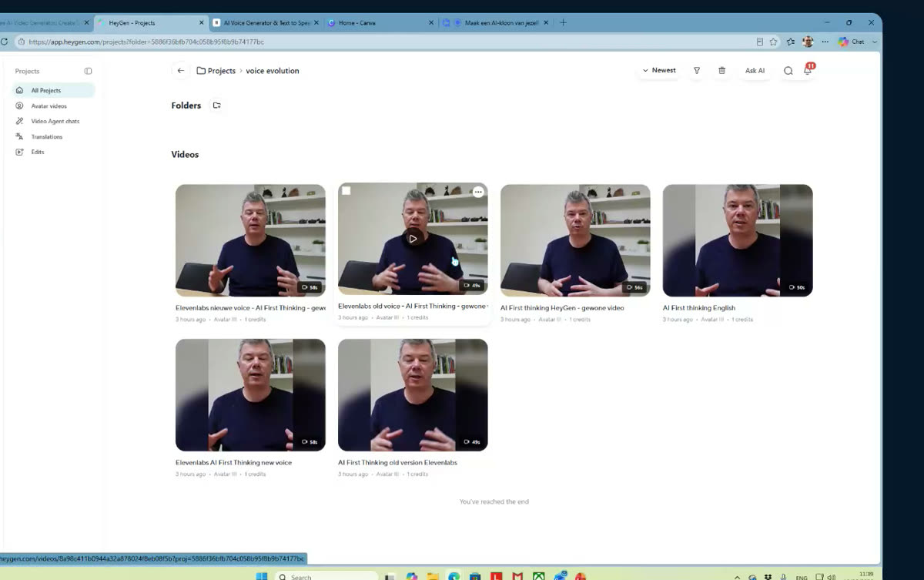Switch to the Home - Canva browser tab
Screen dimensions: 924x580
click(379, 23)
